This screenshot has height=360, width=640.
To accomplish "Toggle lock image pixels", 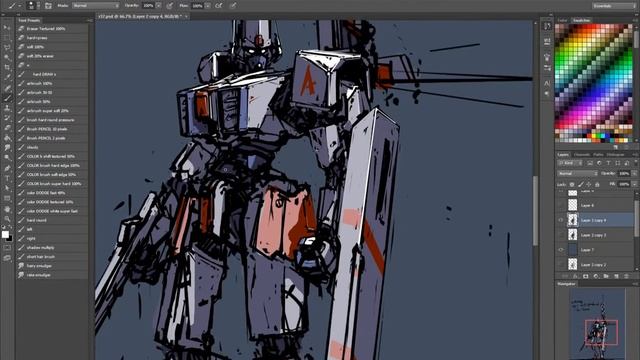I will (580, 184).
